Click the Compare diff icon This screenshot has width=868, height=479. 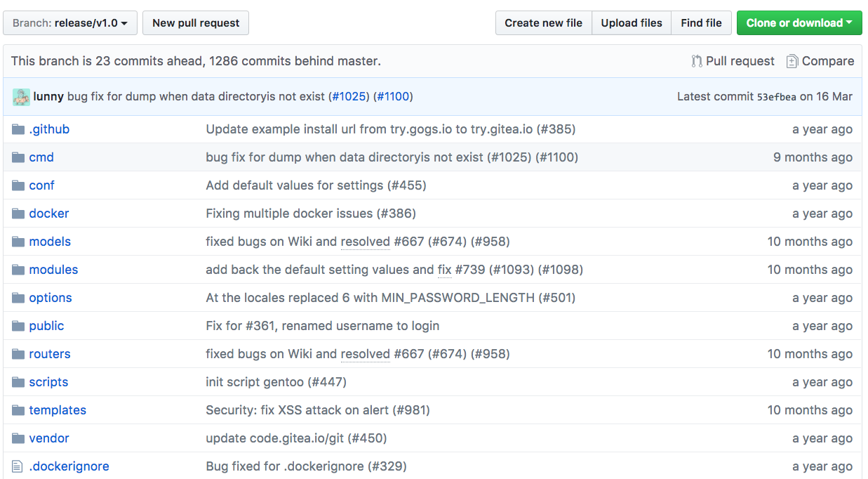[792, 61]
